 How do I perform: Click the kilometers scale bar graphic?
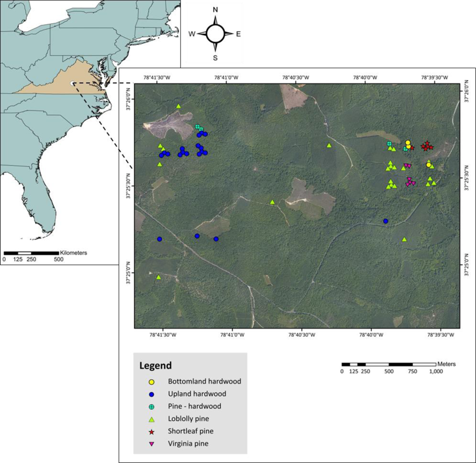pos(31,253)
